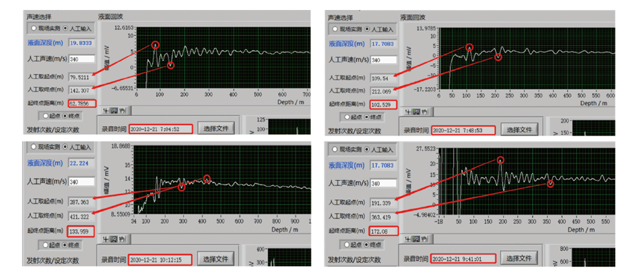Click distance value 172.08

coord(384,230)
